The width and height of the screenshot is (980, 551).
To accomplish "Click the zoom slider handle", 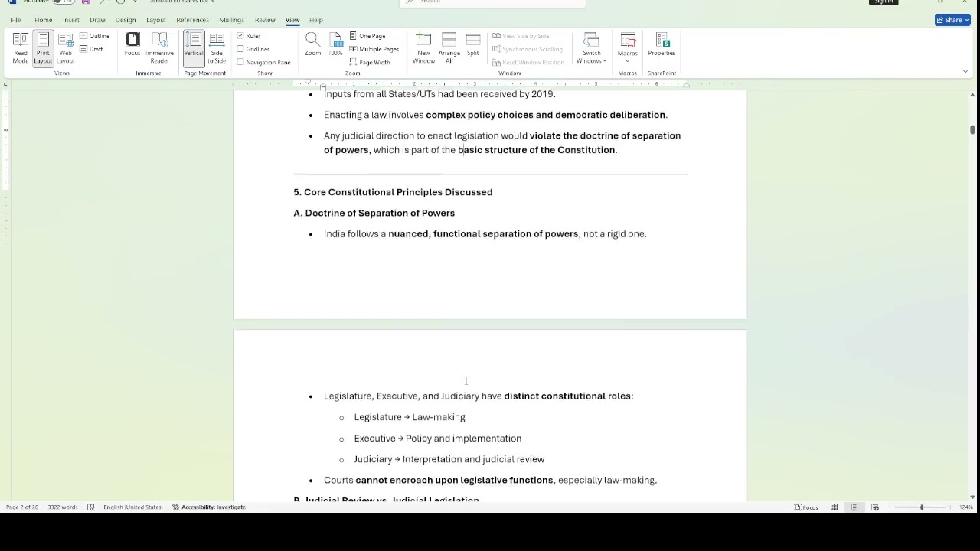I will coord(922,507).
